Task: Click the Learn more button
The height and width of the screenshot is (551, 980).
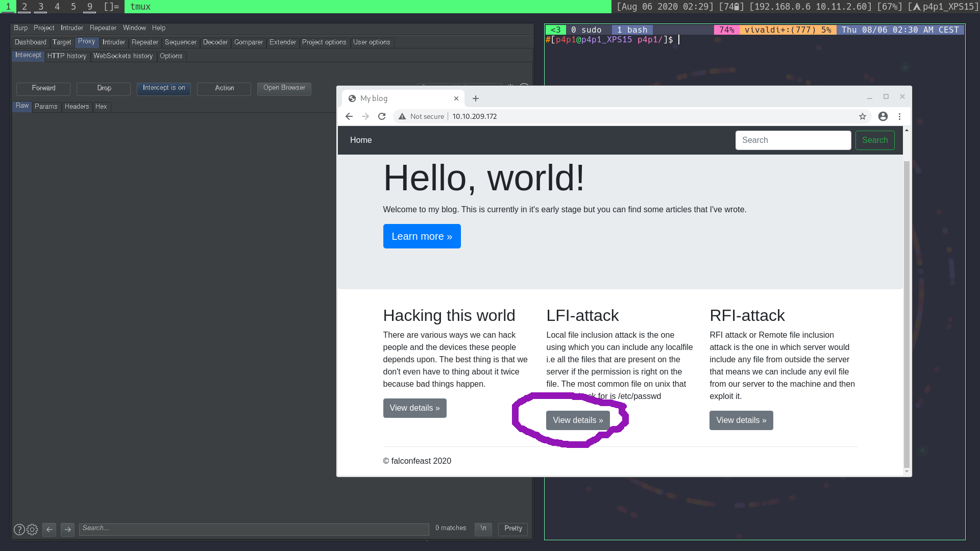Action: coord(422,236)
